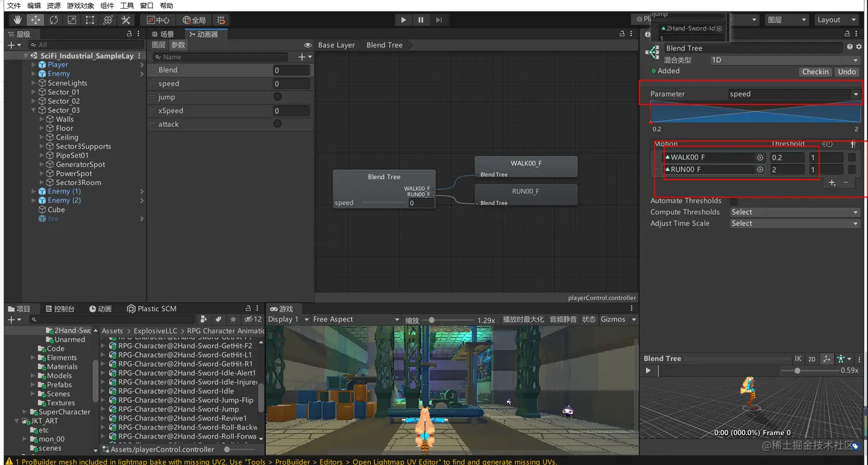Image resolution: width=868 pixels, height=465 pixels.
Task: Open 混合类型 1D dropdown
Action: tap(785, 60)
